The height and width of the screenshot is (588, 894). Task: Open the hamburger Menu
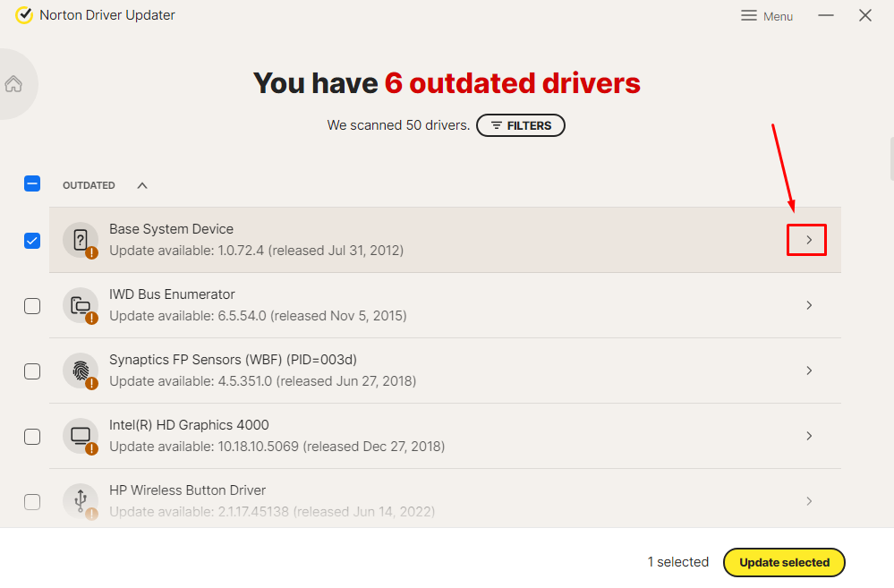[x=767, y=16]
